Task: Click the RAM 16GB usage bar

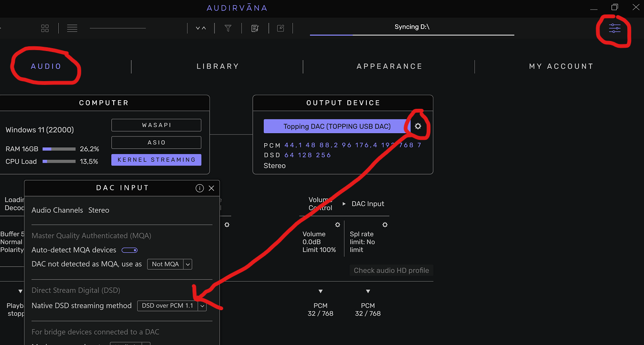Action: (59, 149)
